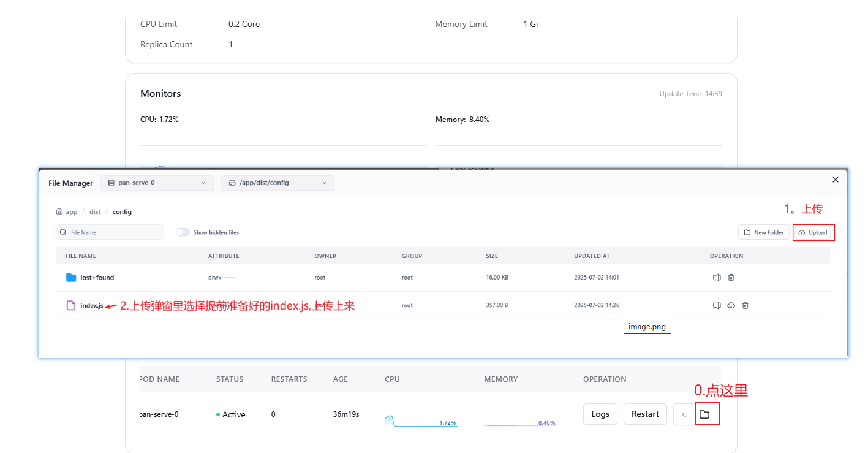
Task: Click the home icon in breadcrumb
Action: [59, 211]
